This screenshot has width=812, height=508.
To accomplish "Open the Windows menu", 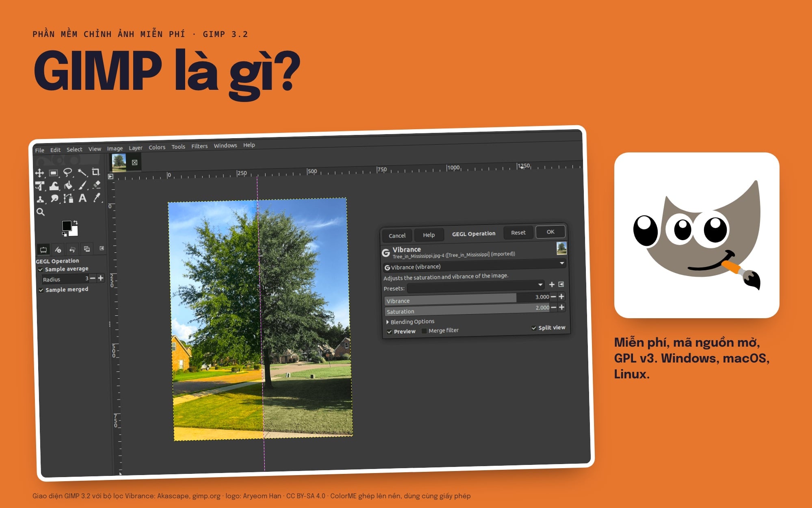I will (x=225, y=145).
